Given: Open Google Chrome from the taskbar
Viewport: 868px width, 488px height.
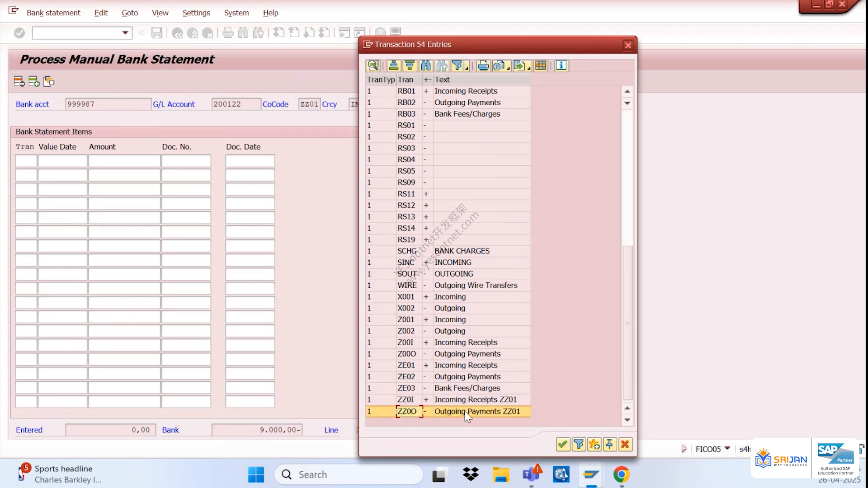Looking at the screenshot, I should 622,474.
